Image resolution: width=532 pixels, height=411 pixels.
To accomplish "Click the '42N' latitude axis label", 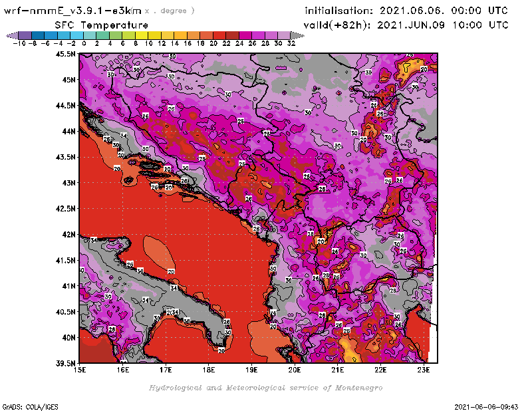I will (x=68, y=235).
